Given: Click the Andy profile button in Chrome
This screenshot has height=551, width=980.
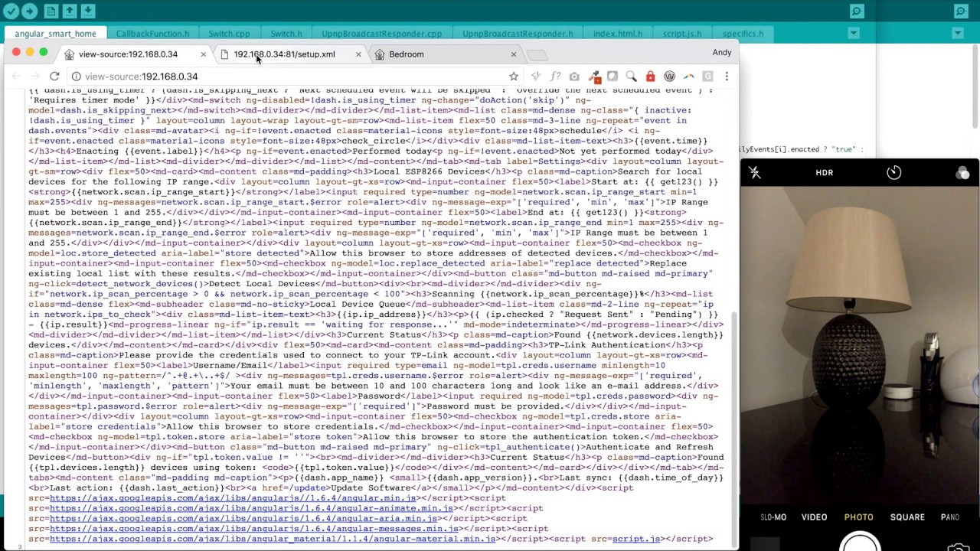Looking at the screenshot, I should [722, 53].
